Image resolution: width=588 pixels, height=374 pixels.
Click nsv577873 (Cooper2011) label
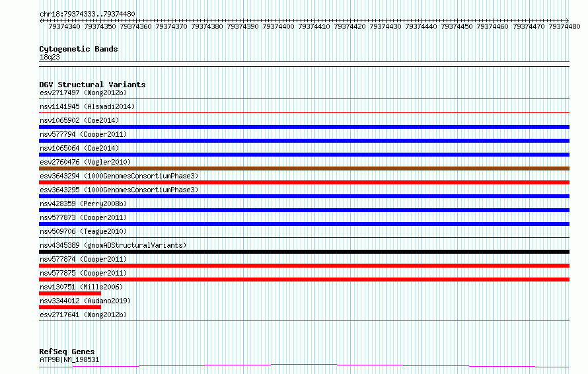coord(83,217)
